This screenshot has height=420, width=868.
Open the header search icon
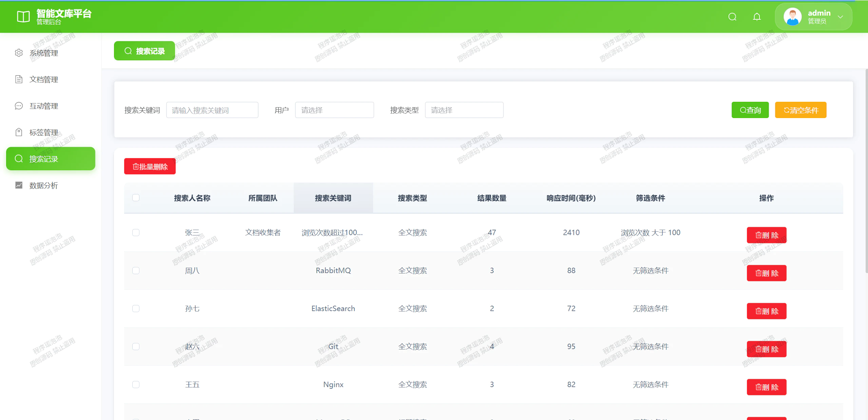(732, 17)
